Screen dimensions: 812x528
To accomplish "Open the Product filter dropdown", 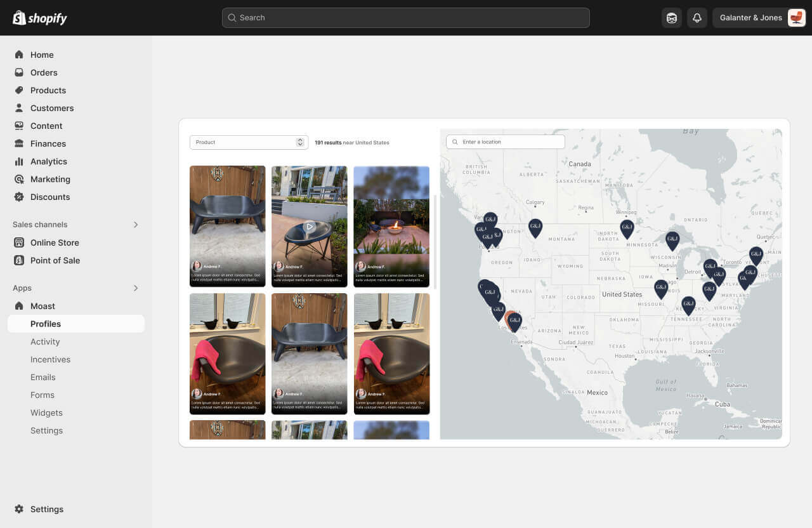I will point(249,142).
